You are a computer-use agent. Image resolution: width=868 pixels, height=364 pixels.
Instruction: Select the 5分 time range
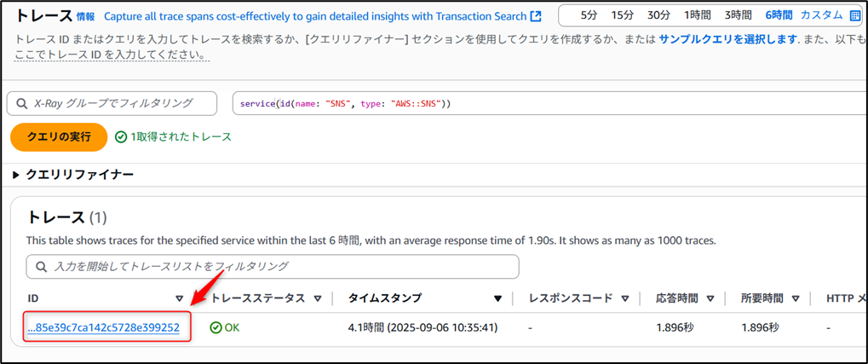(x=589, y=15)
